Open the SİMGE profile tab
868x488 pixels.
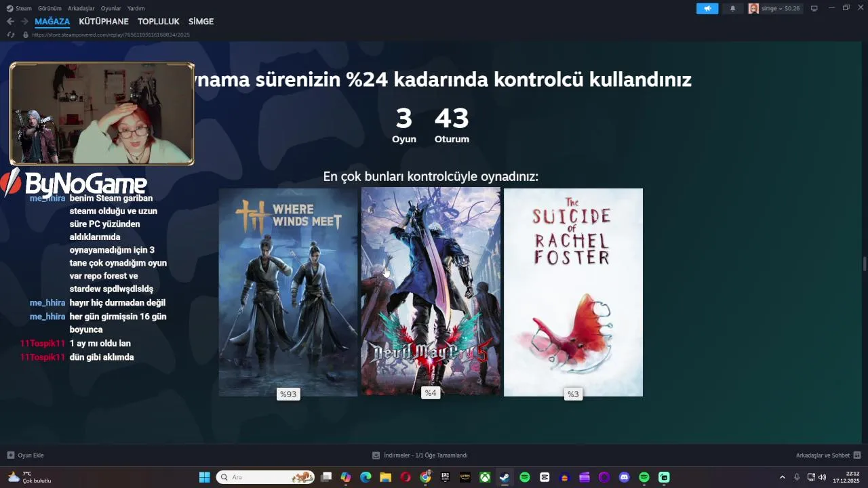(x=201, y=22)
